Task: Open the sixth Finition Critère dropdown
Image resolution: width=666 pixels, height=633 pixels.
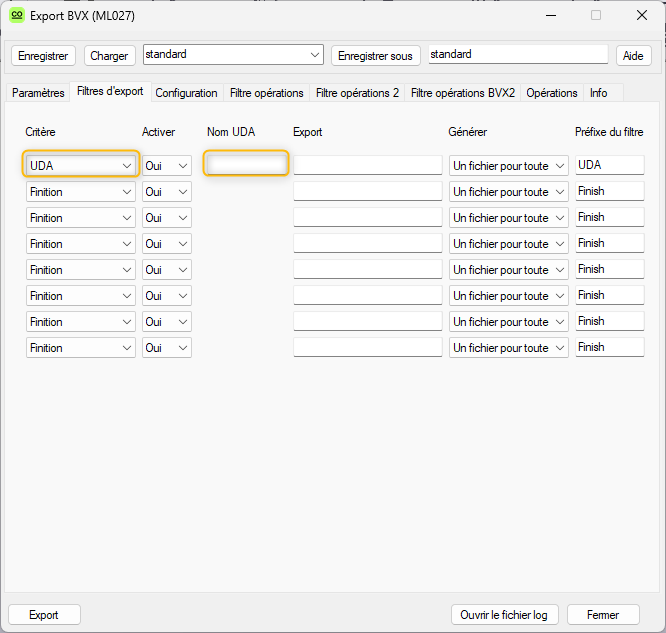Action: (x=81, y=322)
